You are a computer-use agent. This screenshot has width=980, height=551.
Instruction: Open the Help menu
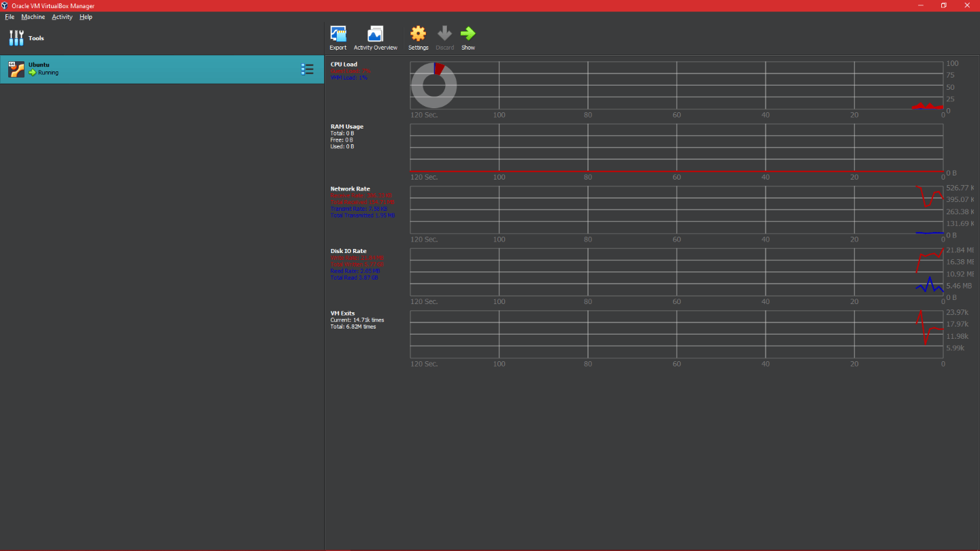pos(86,16)
